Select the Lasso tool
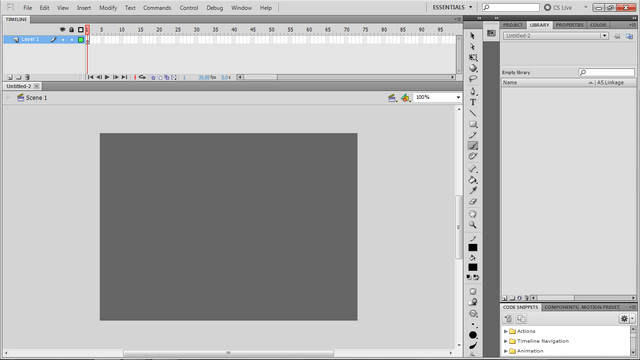640x360 pixels. (473, 79)
